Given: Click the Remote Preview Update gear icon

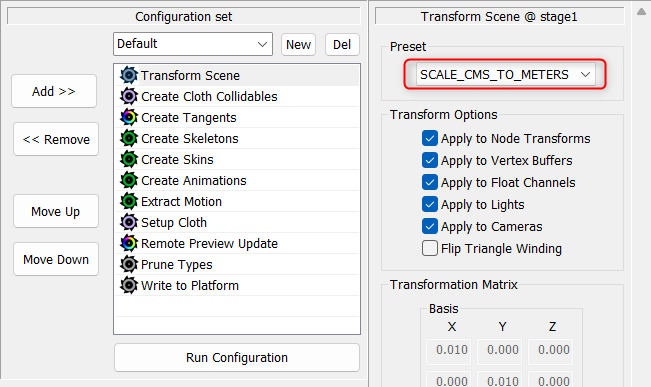Looking at the screenshot, I should tap(129, 243).
